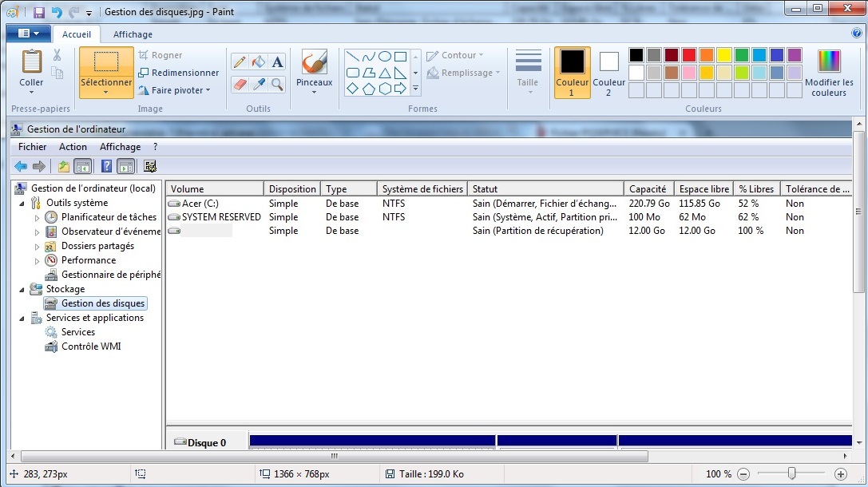This screenshot has height=487, width=868.
Task: Click "Gestion des disques" in the pictured tree
Action: tap(103, 303)
